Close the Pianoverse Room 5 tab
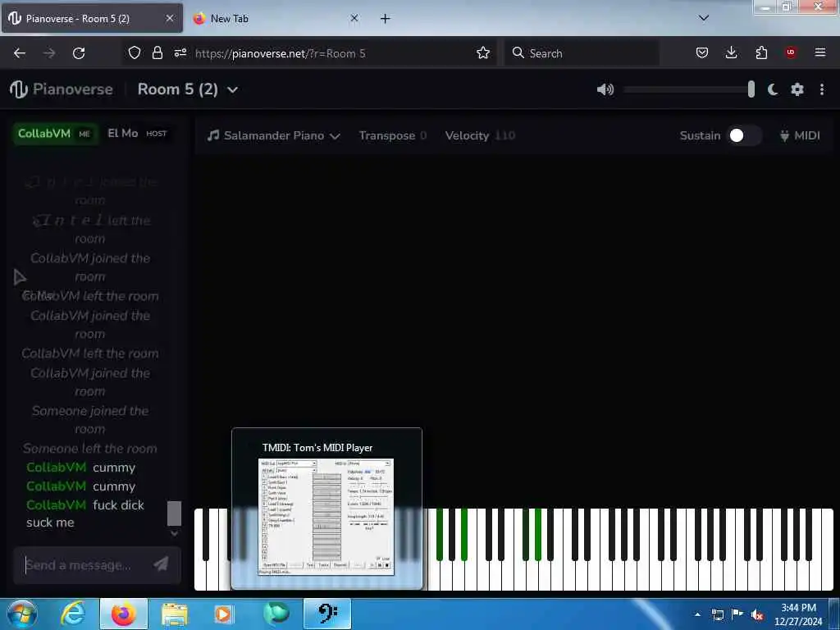Viewport: 840px width, 630px height. (x=170, y=18)
